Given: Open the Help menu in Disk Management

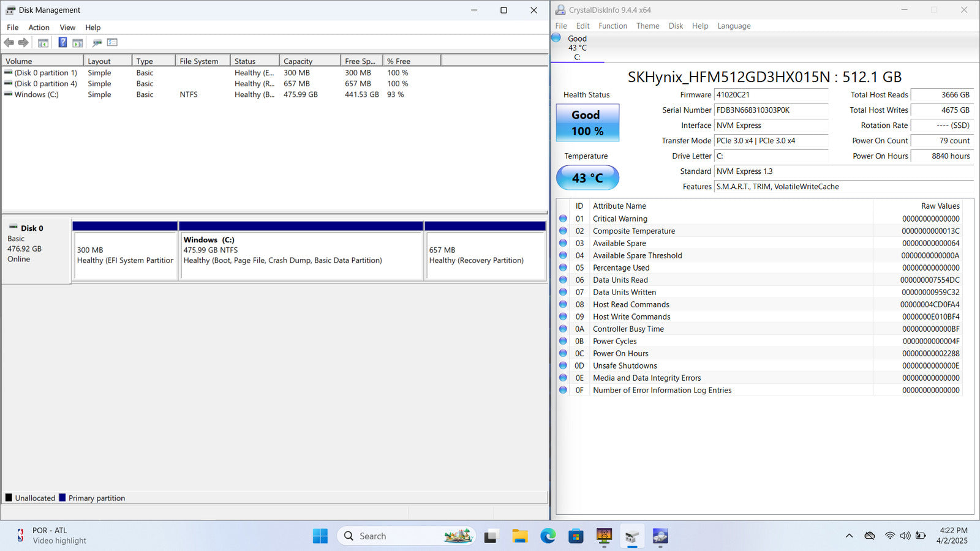Looking at the screenshot, I should (x=93, y=28).
